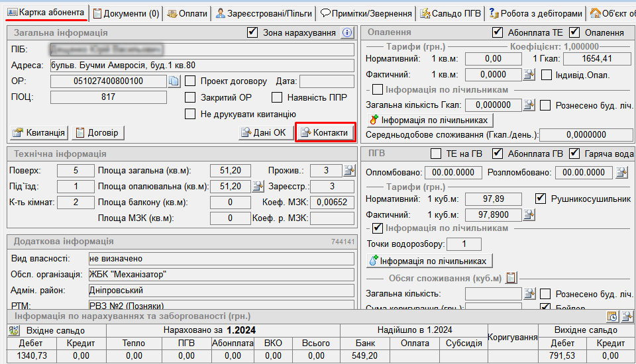The image size is (636, 364).
Task: Check the ТЕ на ГВ checkbox
Action: point(436,154)
